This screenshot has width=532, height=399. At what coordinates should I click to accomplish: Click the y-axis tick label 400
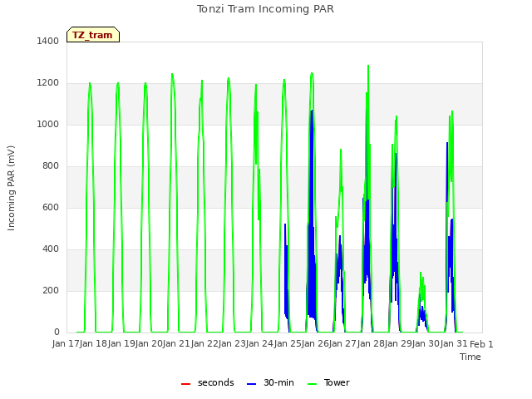[x=51, y=249]
